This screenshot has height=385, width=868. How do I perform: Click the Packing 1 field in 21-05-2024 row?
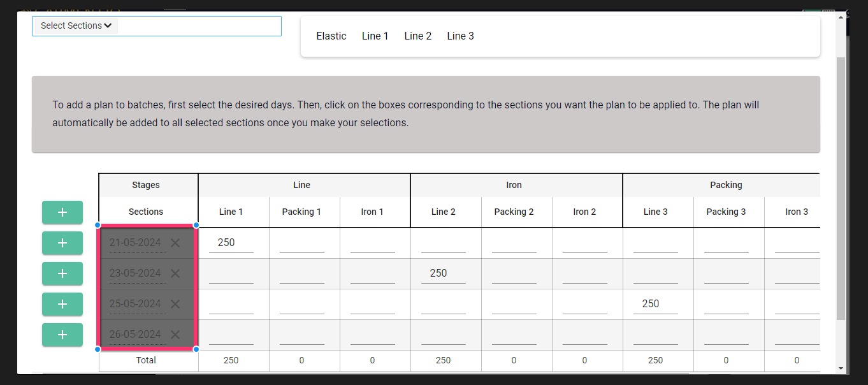pos(302,243)
